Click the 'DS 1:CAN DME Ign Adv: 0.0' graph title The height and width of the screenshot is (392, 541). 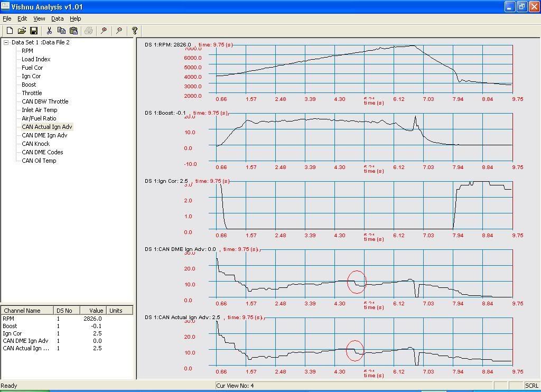(x=180, y=249)
